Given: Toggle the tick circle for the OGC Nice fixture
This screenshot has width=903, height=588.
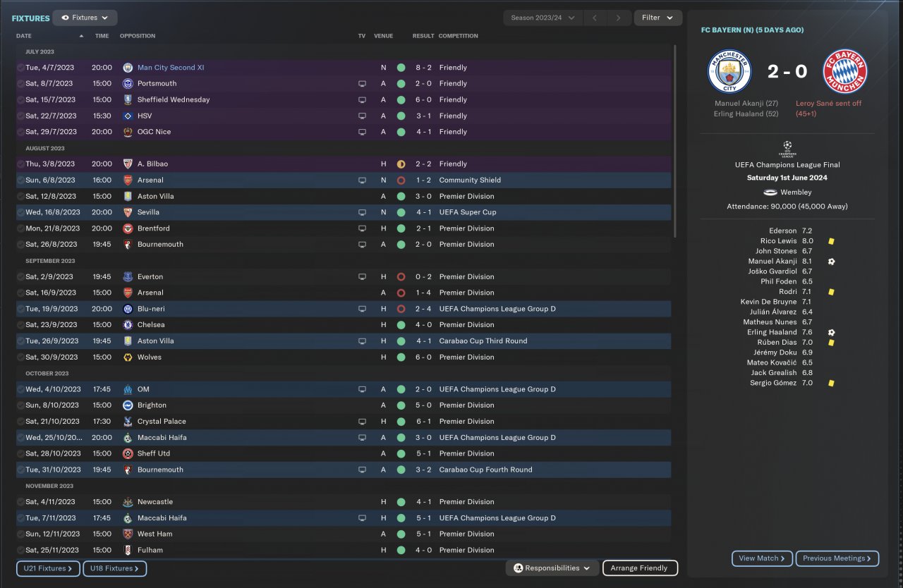Looking at the screenshot, I should pyautogui.click(x=20, y=132).
